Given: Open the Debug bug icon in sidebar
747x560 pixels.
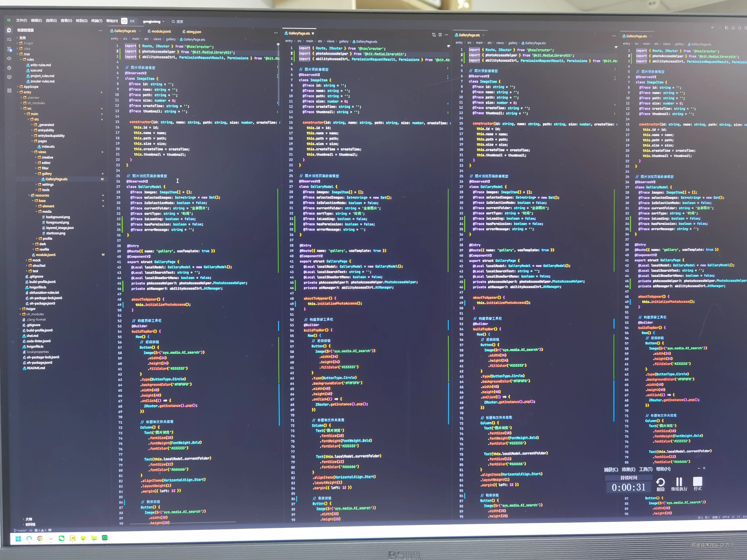Looking at the screenshot, I should [x=9, y=68].
